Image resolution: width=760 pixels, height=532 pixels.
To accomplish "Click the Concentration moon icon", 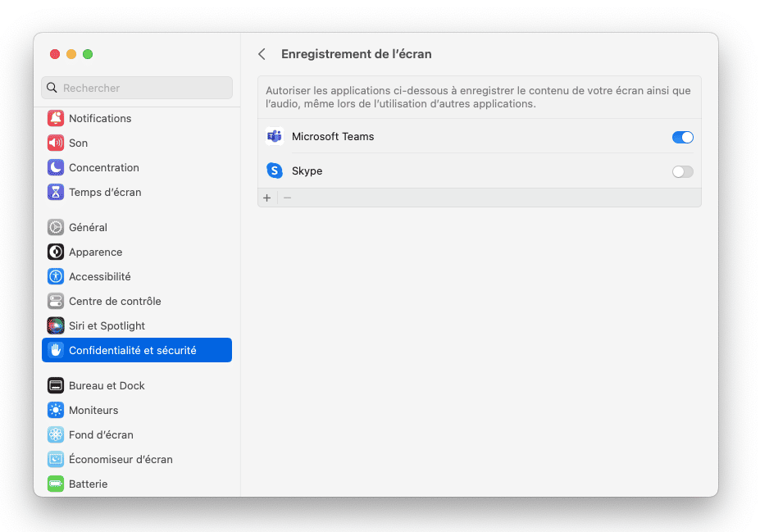I will (x=56, y=167).
